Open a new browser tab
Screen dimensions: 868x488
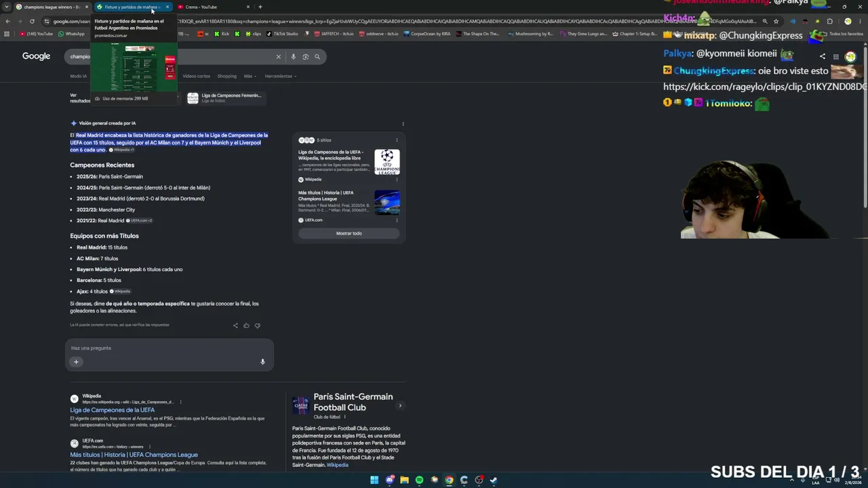click(260, 7)
